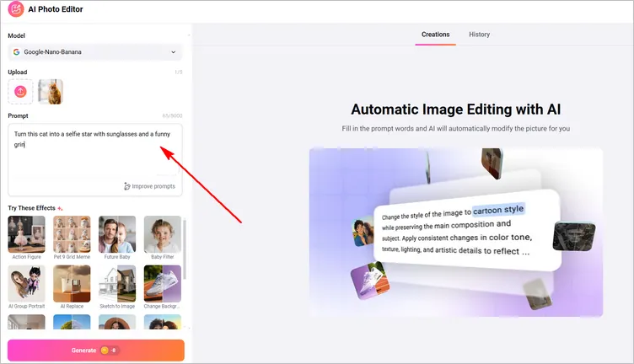Image resolution: width=634 pixels, height=364 pixels.
Task: Click the pink upload image icon
Action: tap(21, 91)
